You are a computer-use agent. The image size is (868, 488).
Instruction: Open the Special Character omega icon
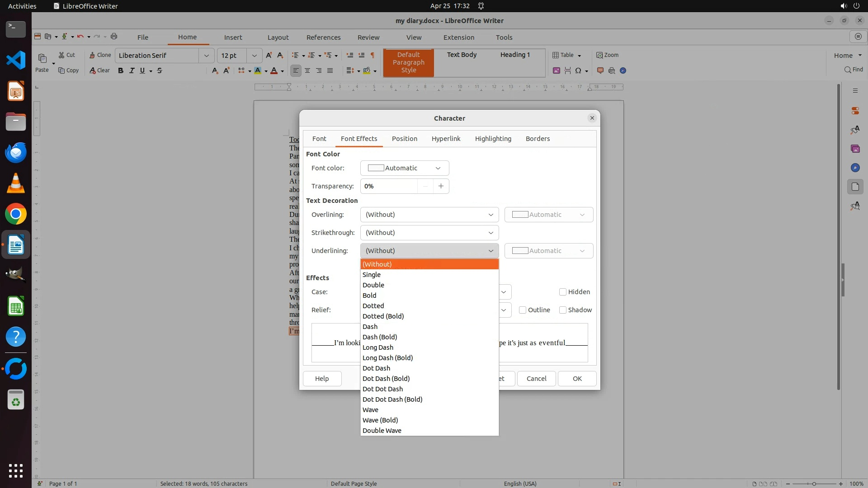(578, 70)
